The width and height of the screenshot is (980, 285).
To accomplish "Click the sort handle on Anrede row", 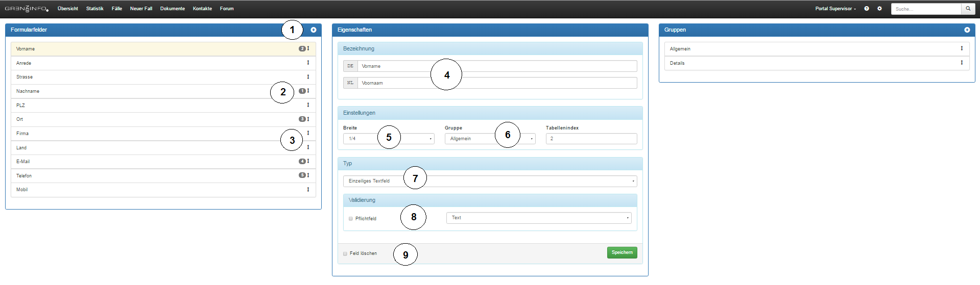I will click(x=308, y=63).
